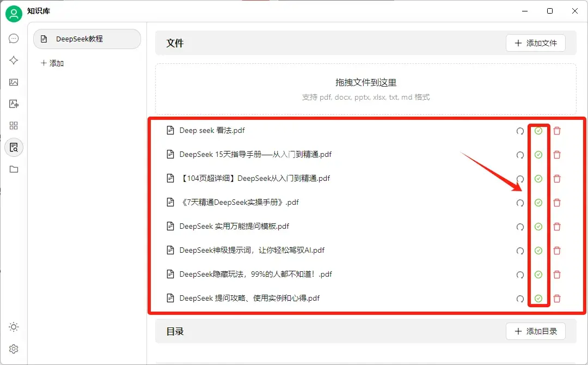The image size is (588, 365).
Task: Refresh DeepSeek 15天指导手册 file
Action: pos(520,155)
